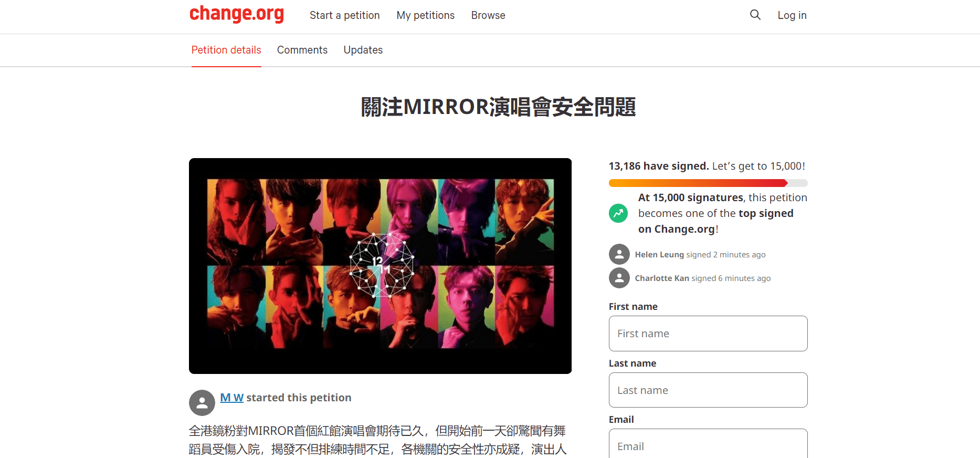Open Start a petition menu item
This screenshot has width=980, height=458.
click(345, 15)
